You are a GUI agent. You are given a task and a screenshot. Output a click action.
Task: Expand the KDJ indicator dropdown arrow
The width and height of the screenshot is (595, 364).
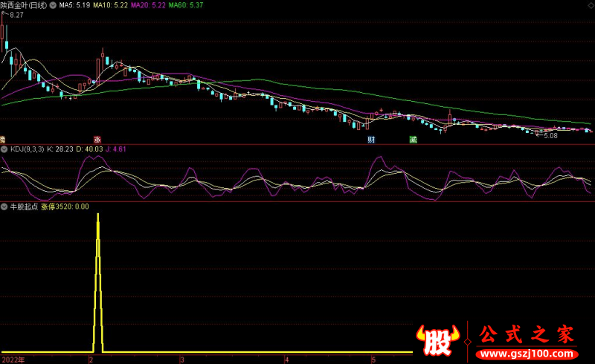4,149
